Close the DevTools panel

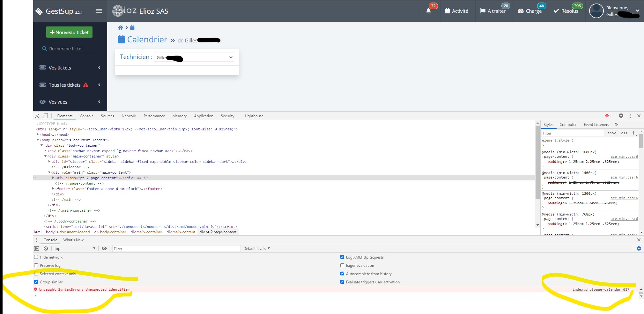(x=639, y=116)
